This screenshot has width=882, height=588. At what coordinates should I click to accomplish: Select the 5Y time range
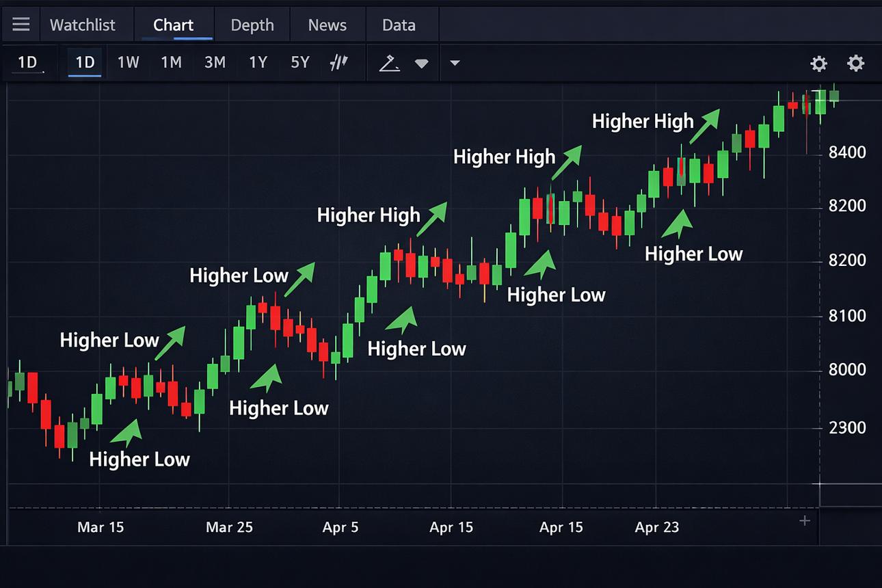coord(300,63)
